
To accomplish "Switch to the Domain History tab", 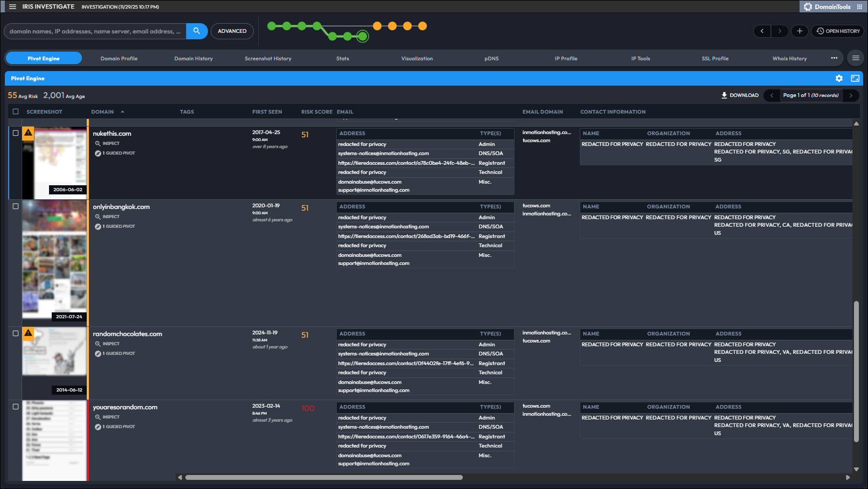I will point(193,59).
